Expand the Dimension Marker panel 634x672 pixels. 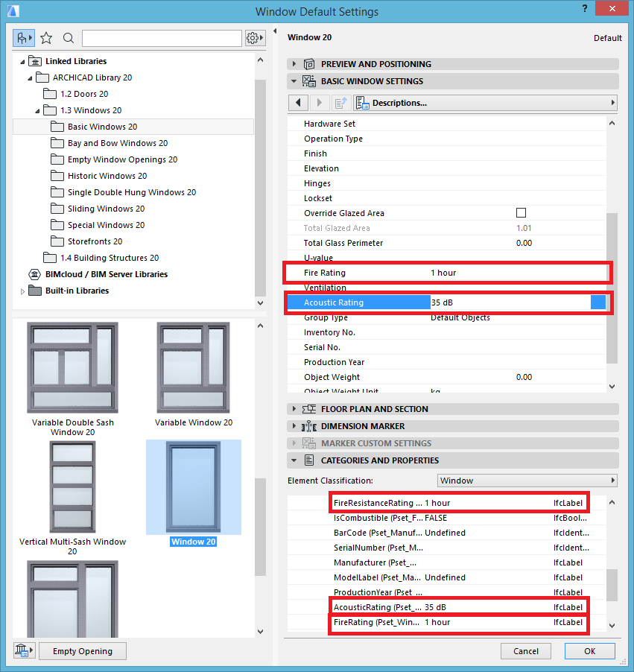pyautogui.click(x=294, y=426)
